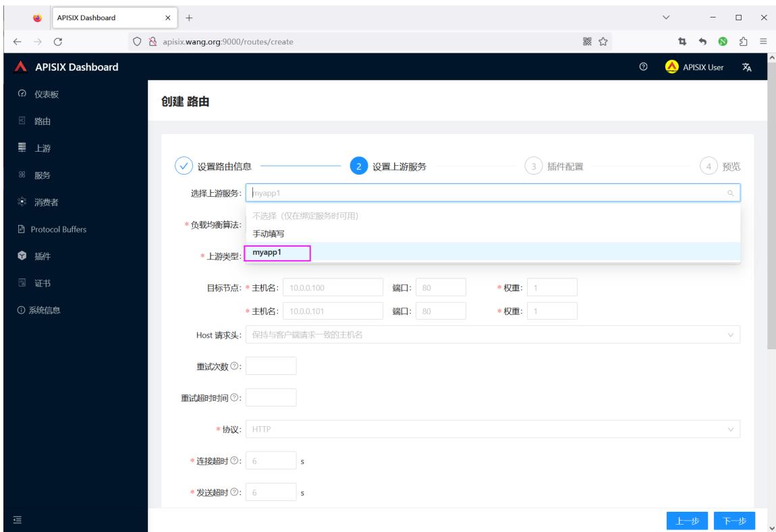Click the bookmark star icon

tap(603, 42)
